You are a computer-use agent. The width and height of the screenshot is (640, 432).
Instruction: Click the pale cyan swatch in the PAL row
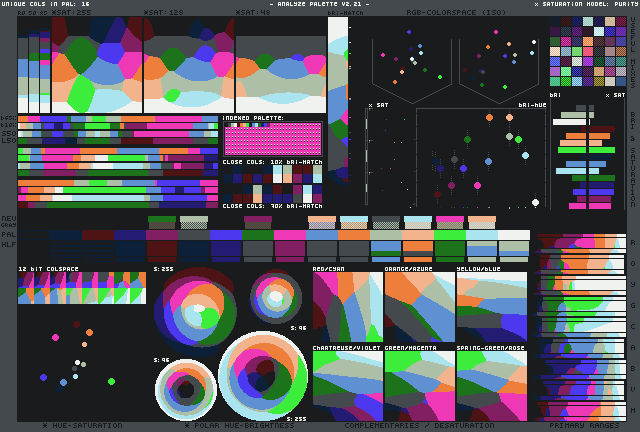pyautogui.click(x=482, y=235)
